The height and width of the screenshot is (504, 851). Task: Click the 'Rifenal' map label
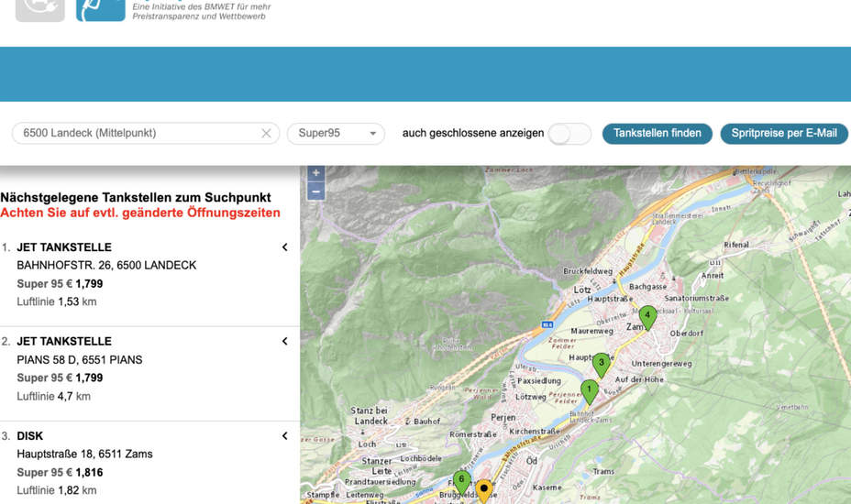736,245
